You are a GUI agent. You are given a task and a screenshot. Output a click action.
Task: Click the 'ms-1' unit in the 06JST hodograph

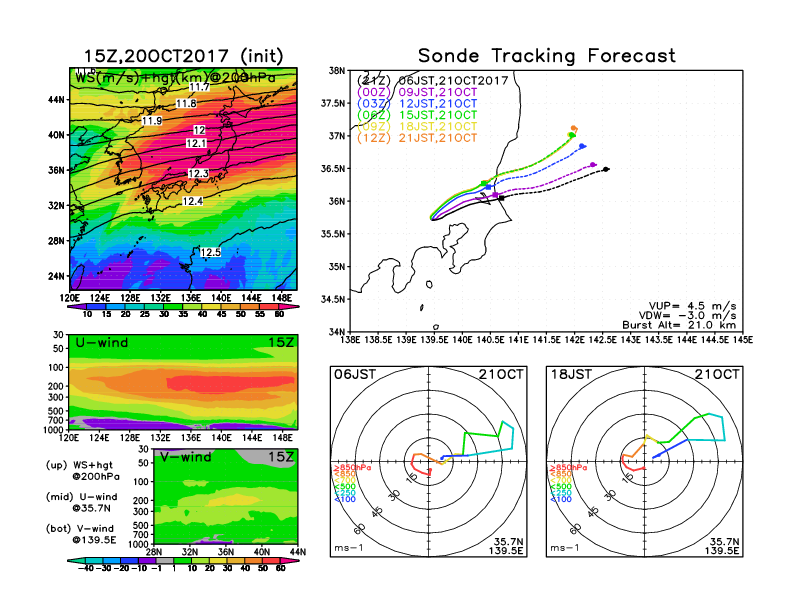click(x=349, y=548)
